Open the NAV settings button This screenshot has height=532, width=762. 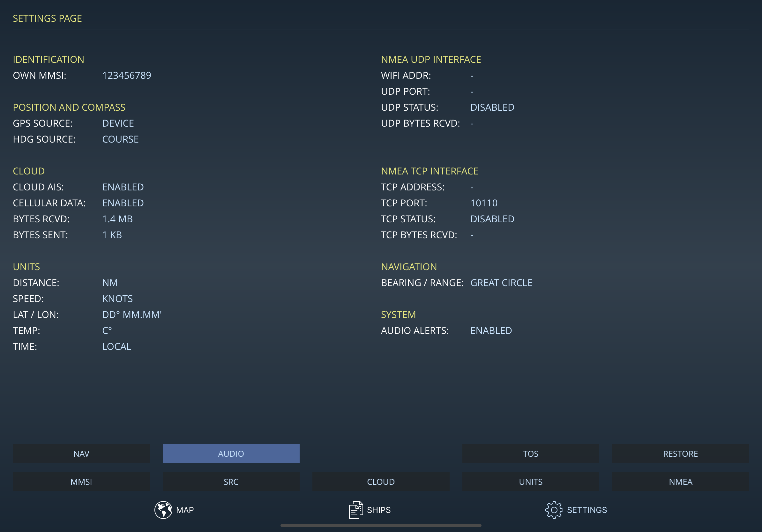[81, 454]
